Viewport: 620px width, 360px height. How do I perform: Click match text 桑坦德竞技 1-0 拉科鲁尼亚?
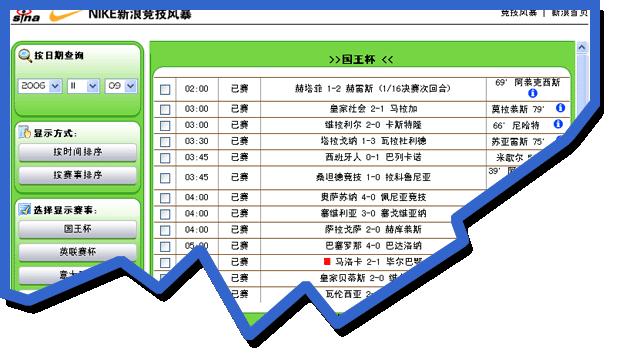(x=373, y=177)
